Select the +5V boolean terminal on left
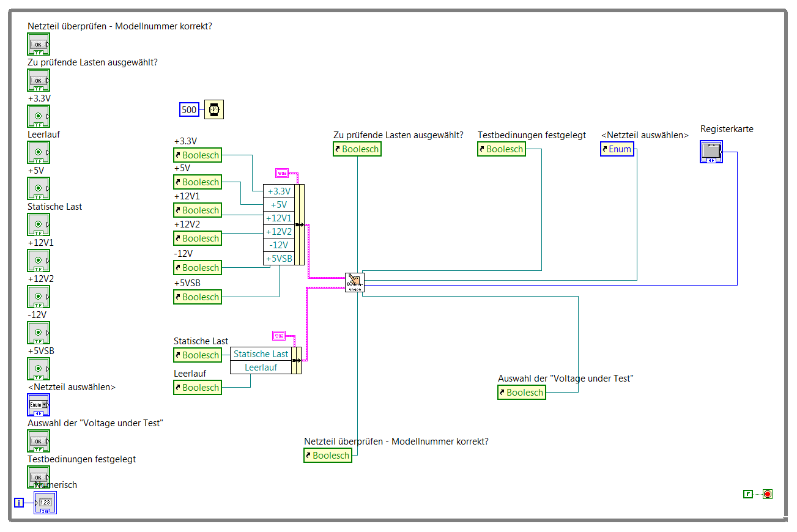This screenshot has height=532, width=797. click(x=39, y=188)
